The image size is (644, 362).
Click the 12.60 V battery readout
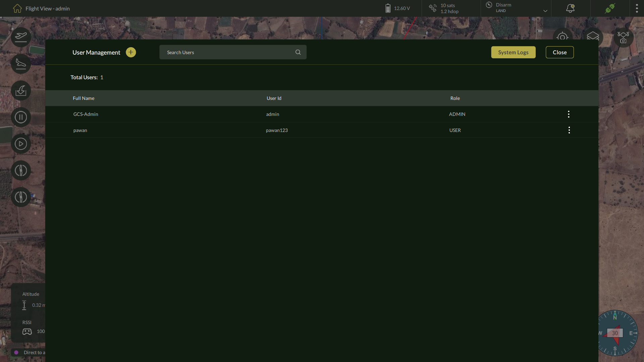(402, 8)
